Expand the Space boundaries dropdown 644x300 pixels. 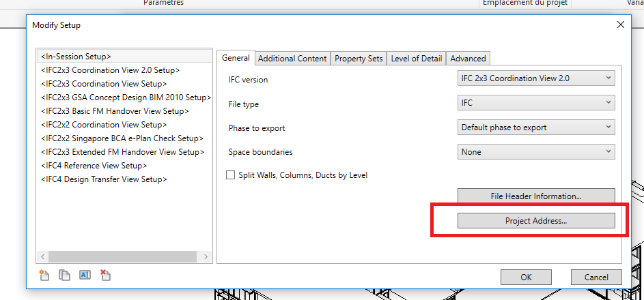[536, 151]
